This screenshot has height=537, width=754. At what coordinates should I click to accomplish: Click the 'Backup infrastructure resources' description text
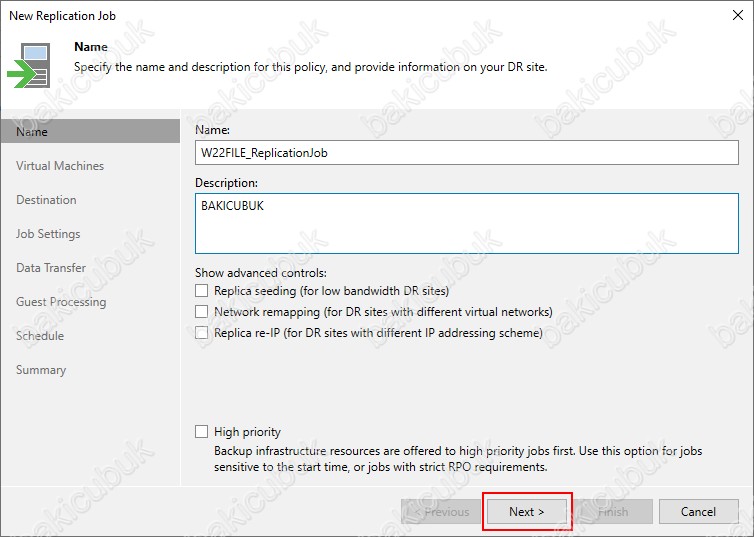(x=458, y=459)
